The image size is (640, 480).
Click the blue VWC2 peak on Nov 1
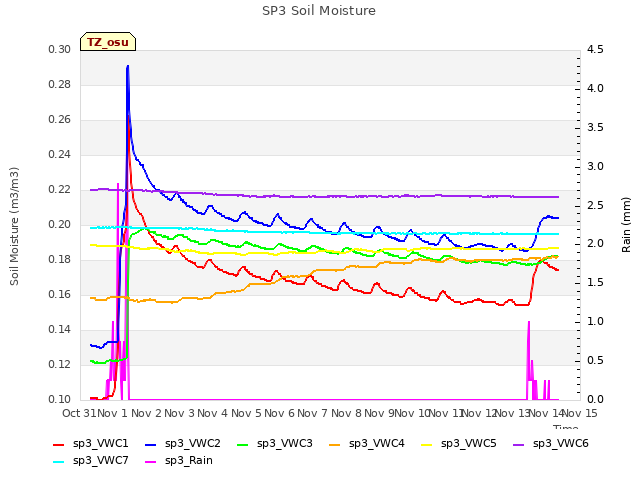(128, 67)
